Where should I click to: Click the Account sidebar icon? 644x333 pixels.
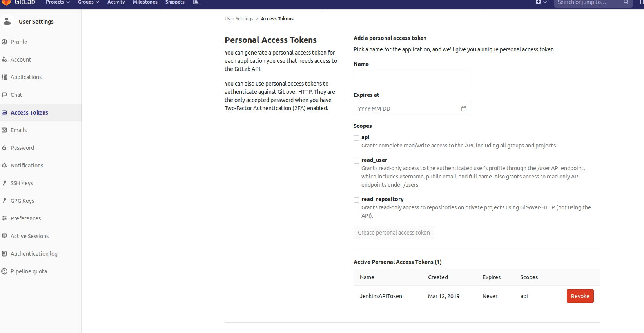click(4, 60)
